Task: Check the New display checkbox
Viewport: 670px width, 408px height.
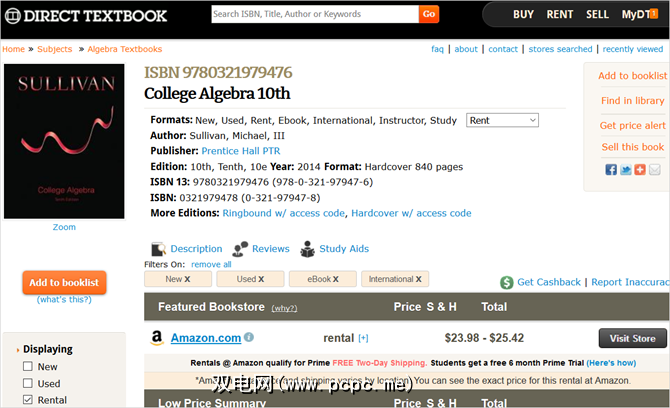Action: pos(28,367)
